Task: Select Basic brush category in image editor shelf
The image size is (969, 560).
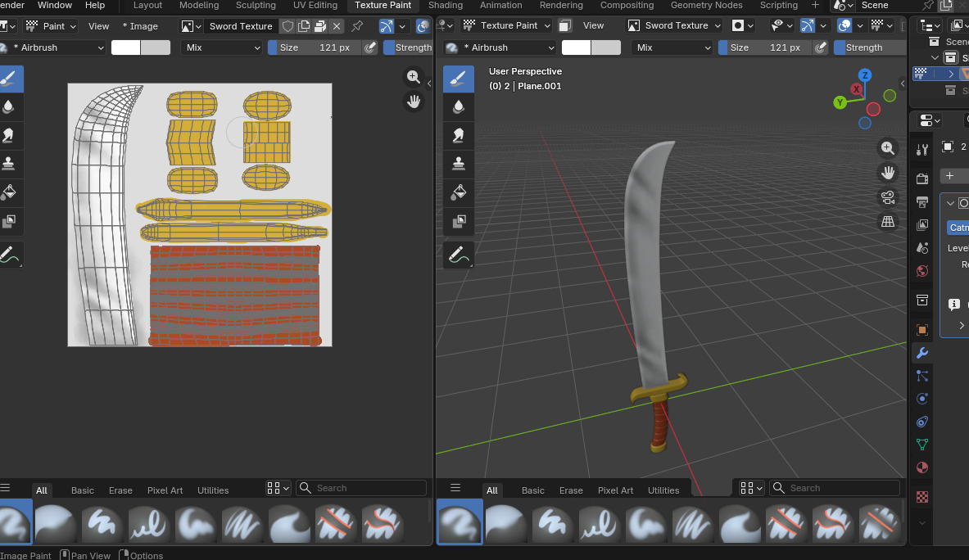Action: 82,490
